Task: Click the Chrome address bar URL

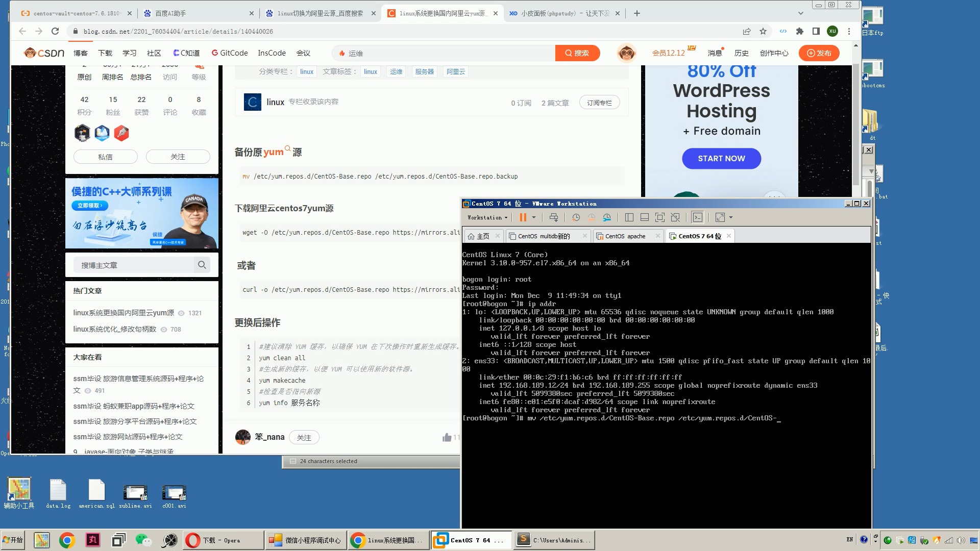Action: point(178,31)
